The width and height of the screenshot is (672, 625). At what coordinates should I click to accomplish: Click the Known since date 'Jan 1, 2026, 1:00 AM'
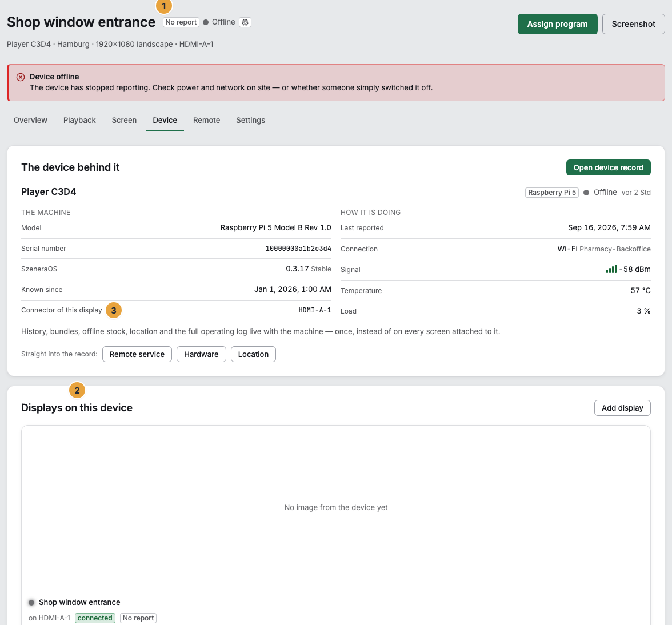(293, 290)
